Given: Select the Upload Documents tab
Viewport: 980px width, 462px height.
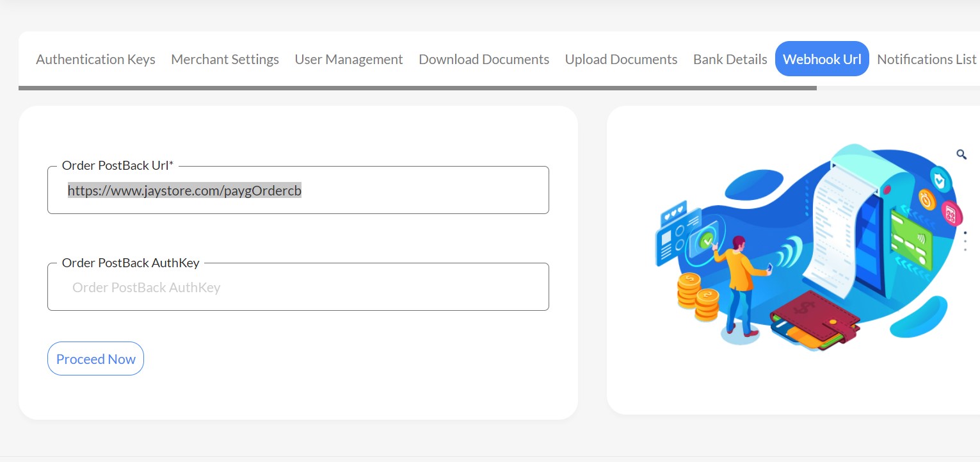Looking at the screenshot, I should 621,59.
